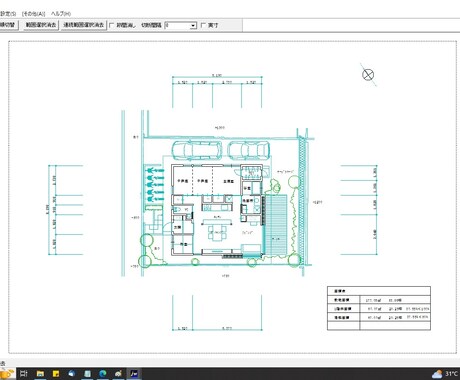
Task: Open Task View in the taskbar
Action: coord(24,374)
